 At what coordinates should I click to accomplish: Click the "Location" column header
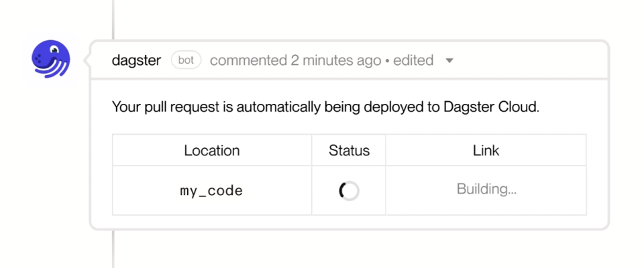click(x=211, y=151)
